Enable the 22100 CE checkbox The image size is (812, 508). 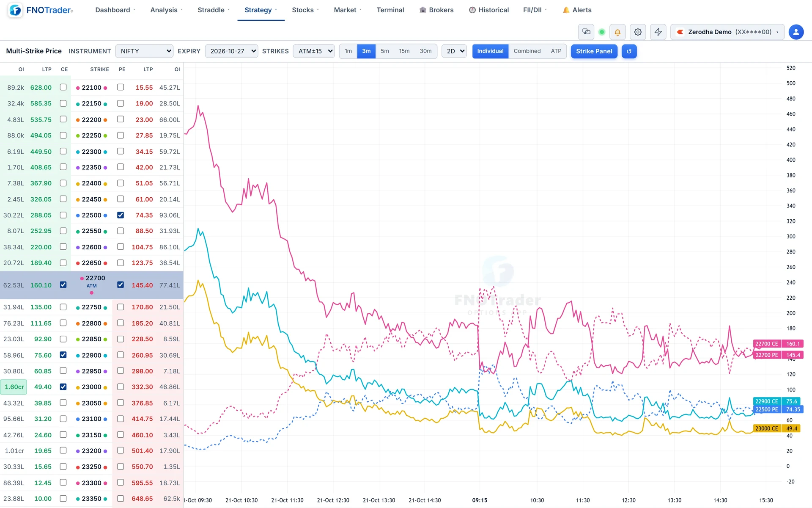[x=63, y=87]
